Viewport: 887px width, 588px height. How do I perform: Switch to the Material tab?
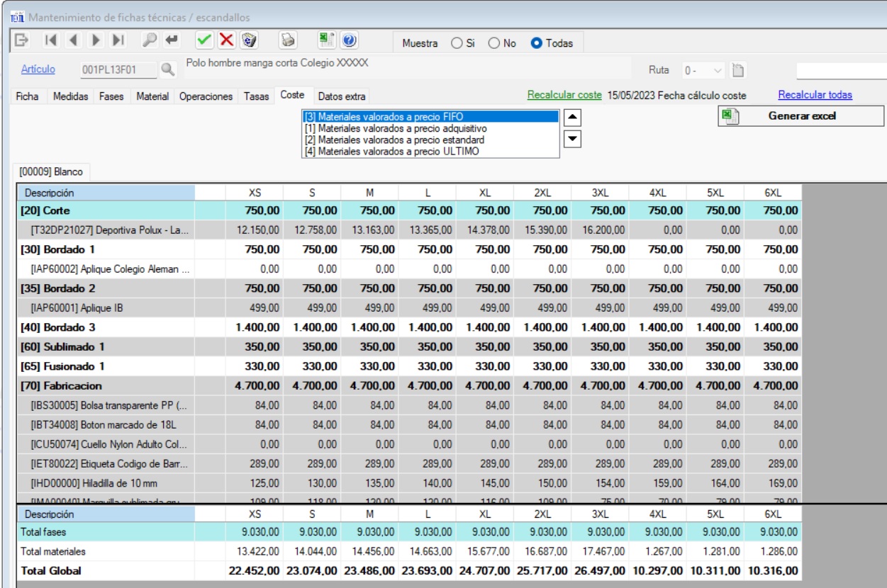tap(152, 96)
